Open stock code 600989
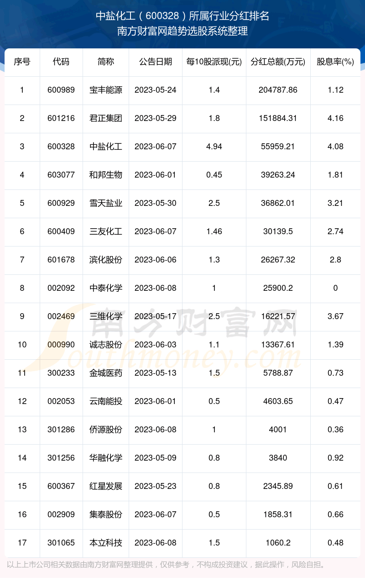The image size is (365, 588). click(61, 90)
